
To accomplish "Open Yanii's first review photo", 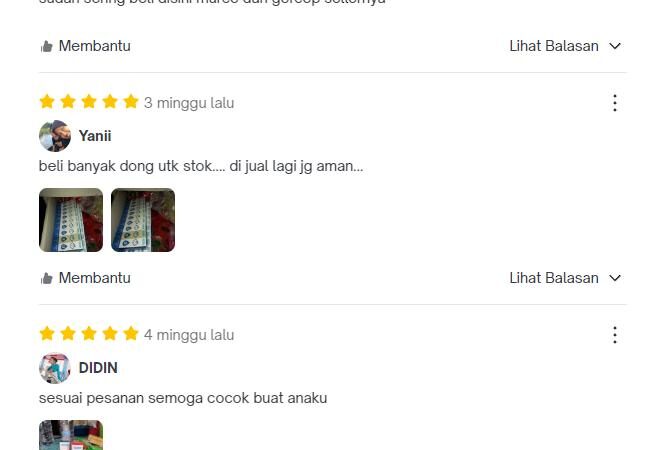I will click(x=71, y=220).
